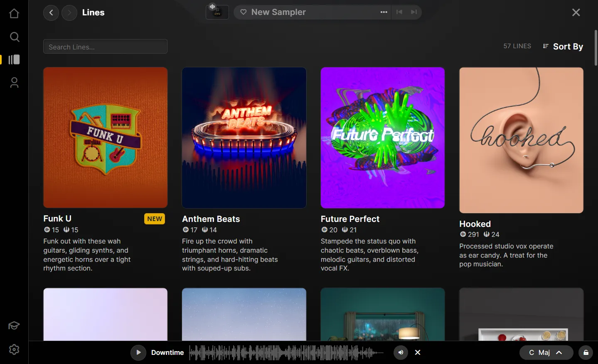Skip to previous preset

point(399,12)
